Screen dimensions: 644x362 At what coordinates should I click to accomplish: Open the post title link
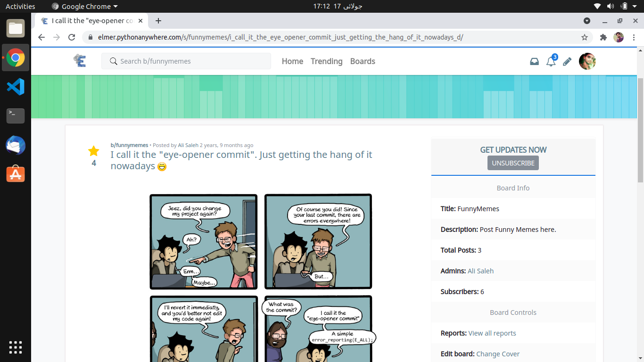click(241, 160)
